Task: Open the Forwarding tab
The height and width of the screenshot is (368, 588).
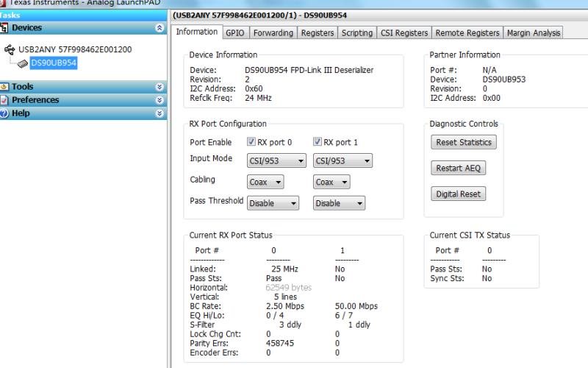Action: click(273, 32)
